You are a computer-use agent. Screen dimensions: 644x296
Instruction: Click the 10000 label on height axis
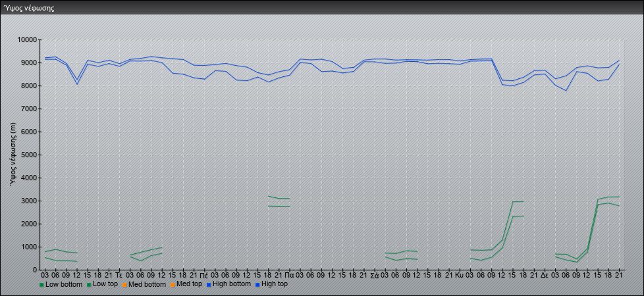click(x=25, y=39)
